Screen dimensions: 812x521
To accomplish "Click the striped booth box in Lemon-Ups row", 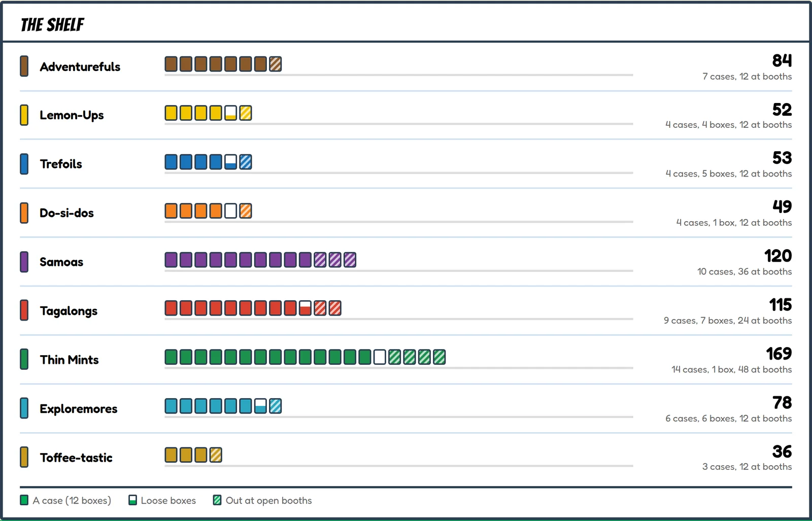I will [246, 113].
